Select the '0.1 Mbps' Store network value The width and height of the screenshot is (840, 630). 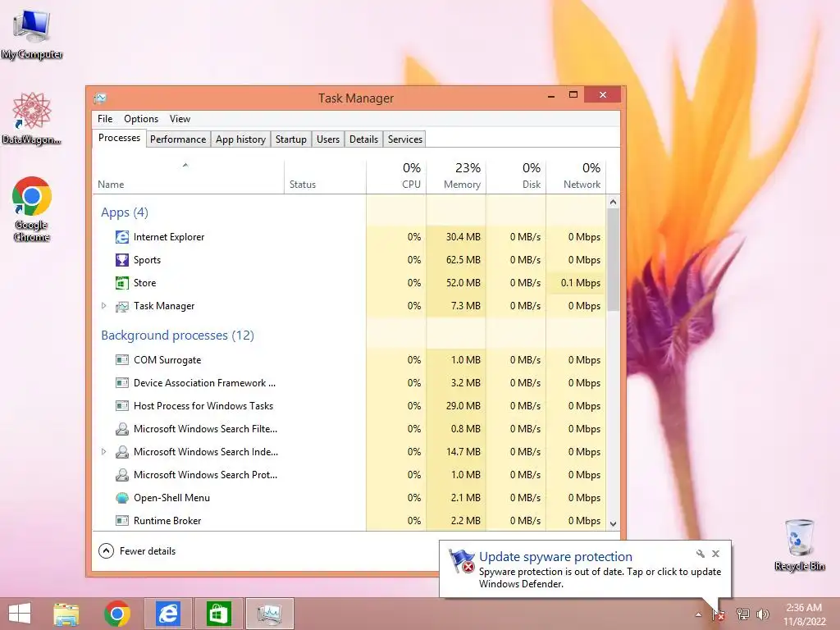(580, 283)
